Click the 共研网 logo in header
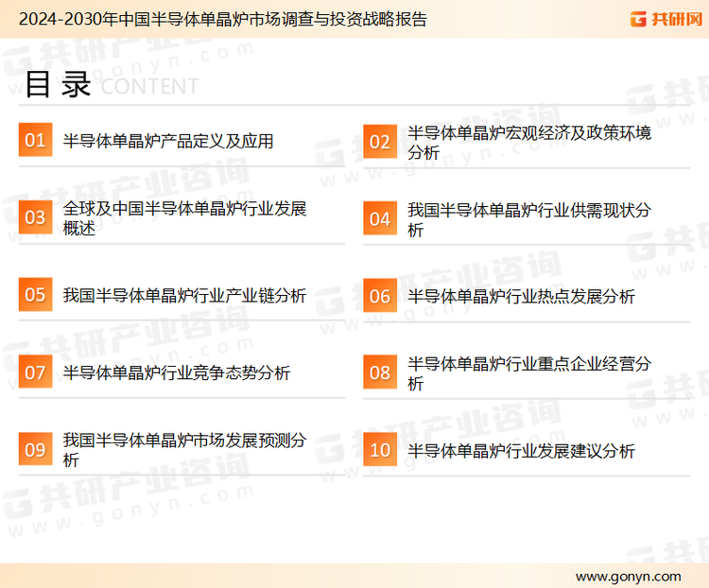This screenshot has height=588, width=709. pyautogui.click(x=666, y=19)
